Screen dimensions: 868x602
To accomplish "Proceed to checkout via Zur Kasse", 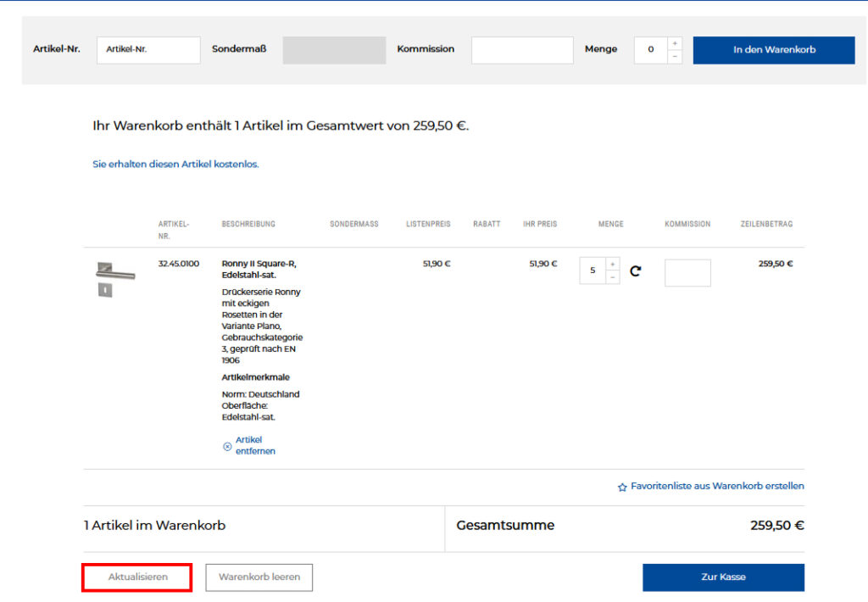I will tap(723, 577).
